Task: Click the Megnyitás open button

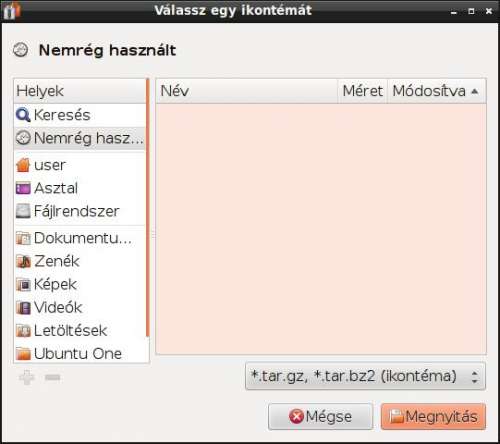Action: pos(433,416)
